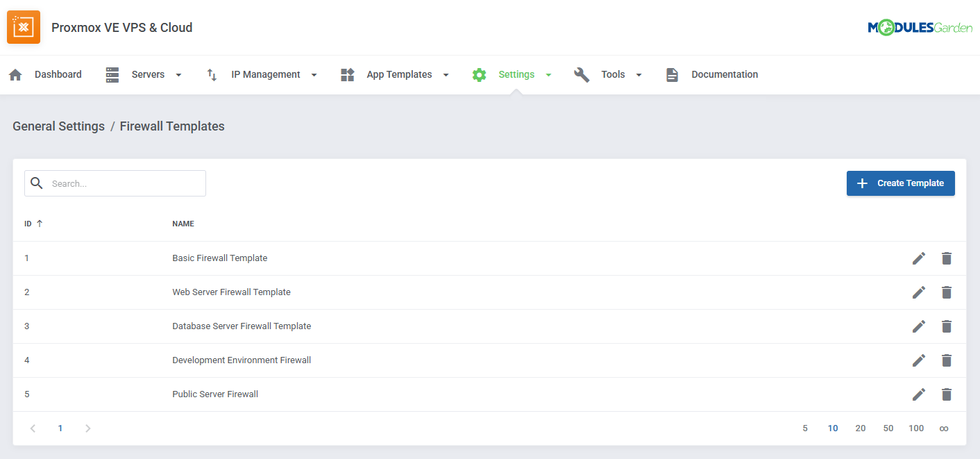Click the Servers rack icon in the navbar

coord(112,74)
